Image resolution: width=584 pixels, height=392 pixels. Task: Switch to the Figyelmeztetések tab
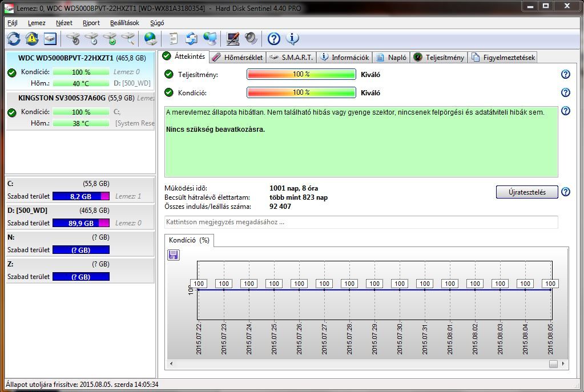(x=503, y=57)
